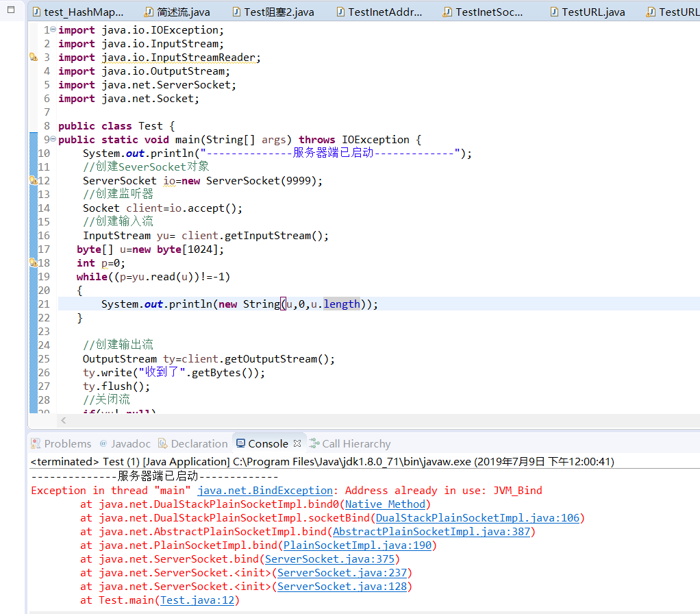This screenshot has width=700, height=614.
Task: Click the warning marker on line 12
Action: [34, 180]
